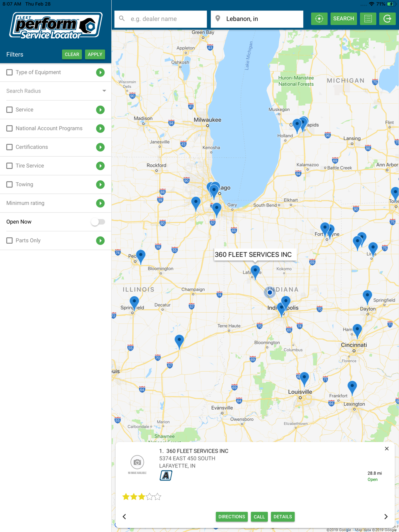399x532 pixels.
Task: Select the map pin near Lafayette
Action: click(x=255, y=272)
